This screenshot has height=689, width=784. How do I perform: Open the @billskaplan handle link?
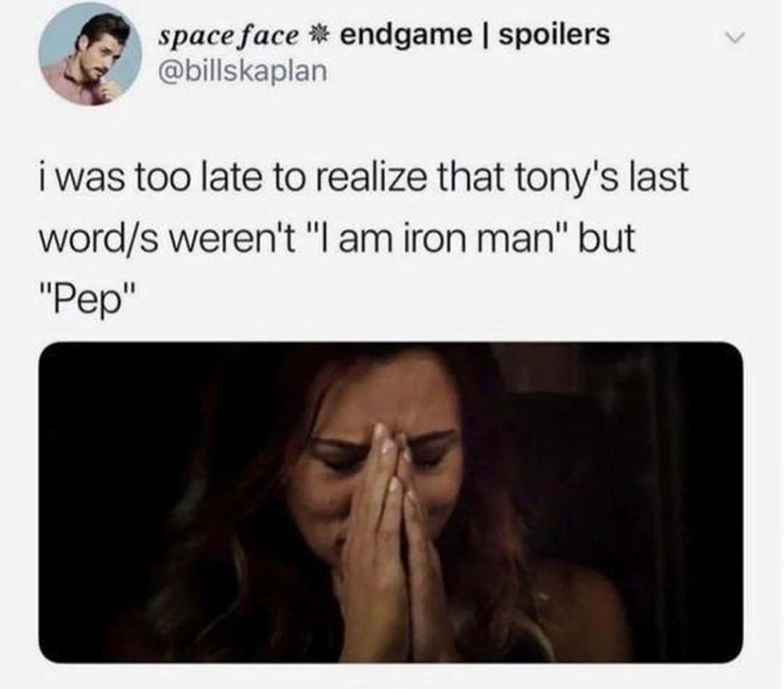tap(242, 72)
